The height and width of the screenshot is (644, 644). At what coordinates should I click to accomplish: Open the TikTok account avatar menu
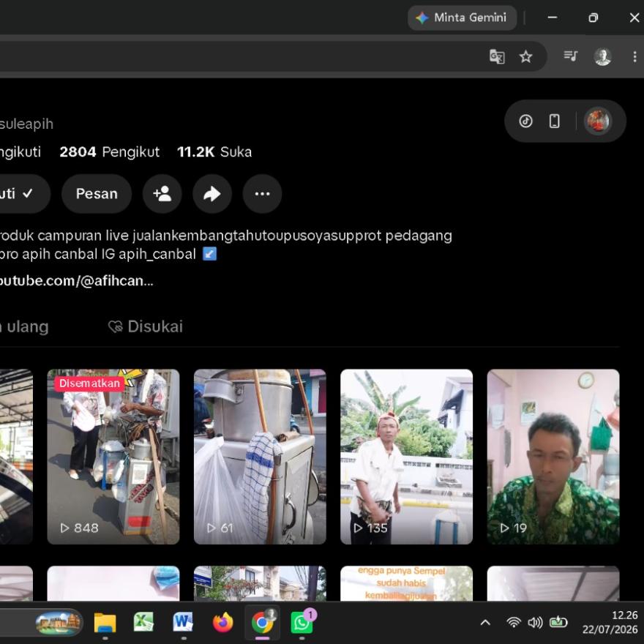(x=598, y=121)
